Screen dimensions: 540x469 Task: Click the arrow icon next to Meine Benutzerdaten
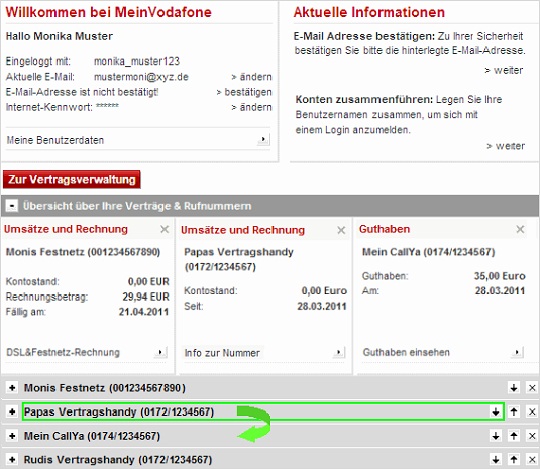tap(263, 139)
